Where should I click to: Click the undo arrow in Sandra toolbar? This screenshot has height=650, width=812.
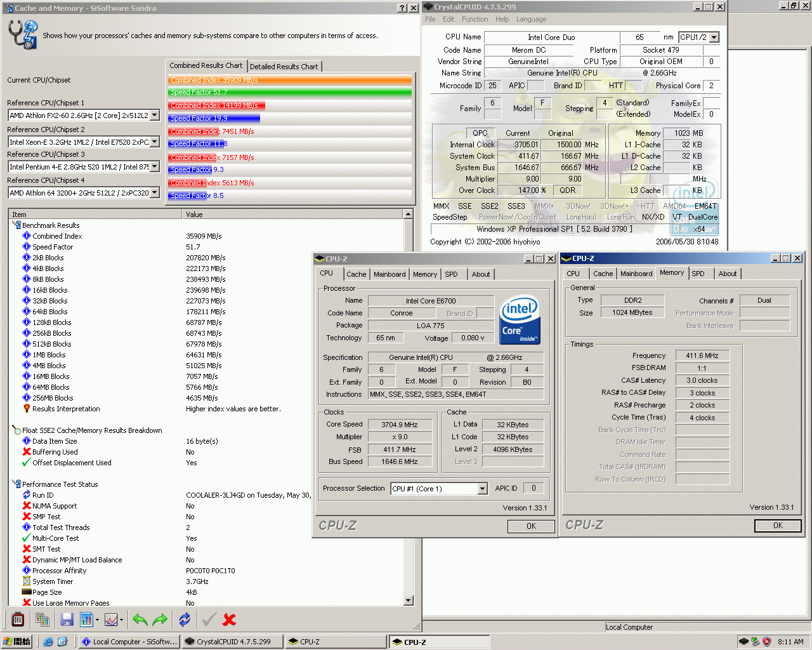tap(139, 619)
